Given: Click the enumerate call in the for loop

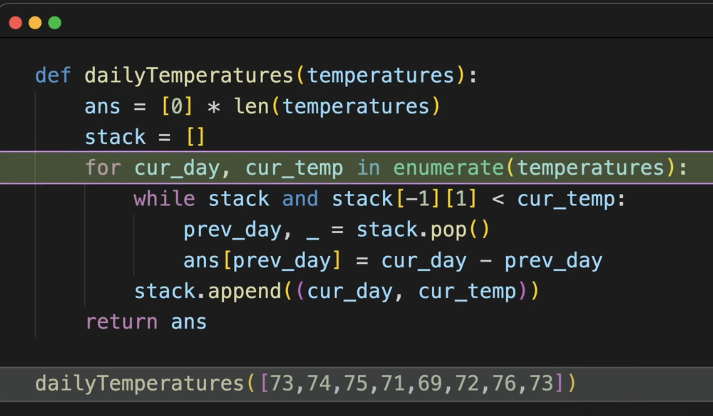Looking at the screenshot, I should coord(448,168).
